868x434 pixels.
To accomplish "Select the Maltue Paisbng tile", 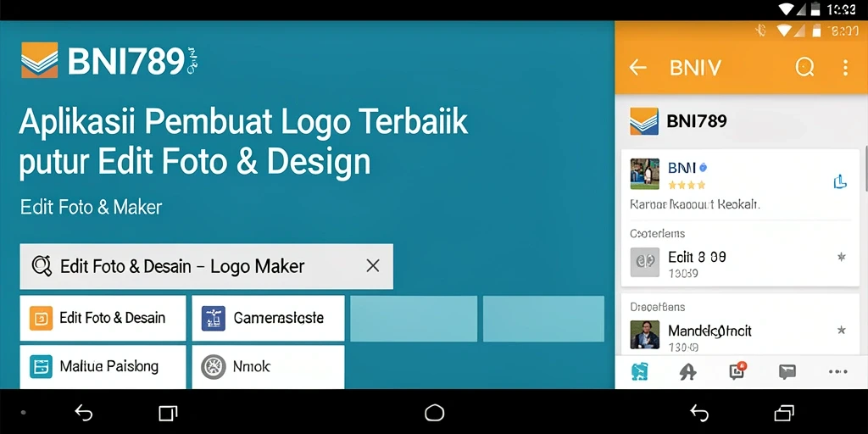I will (x=103, y=367).
